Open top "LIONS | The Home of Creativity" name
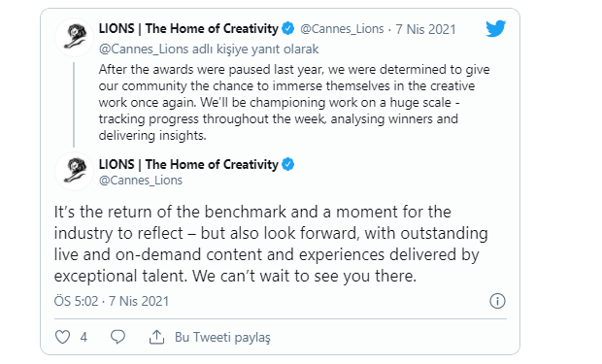The image size is (602, 364). coord(188,28)
